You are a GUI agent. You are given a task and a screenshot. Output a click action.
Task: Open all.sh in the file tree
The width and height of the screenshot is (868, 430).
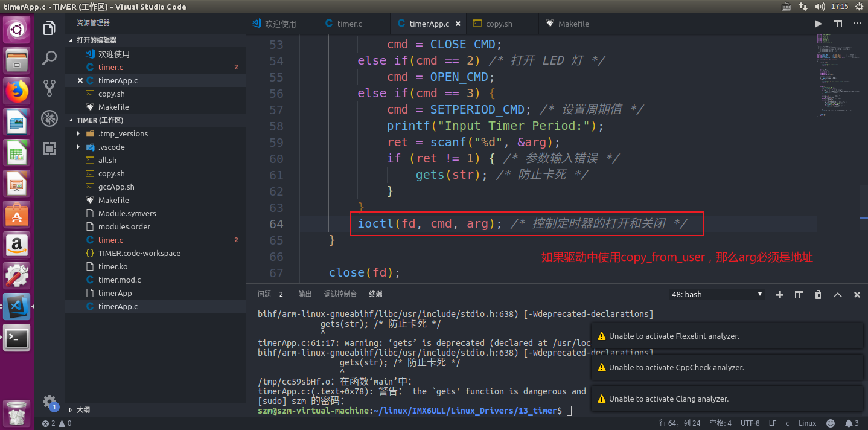pos(155,160)
